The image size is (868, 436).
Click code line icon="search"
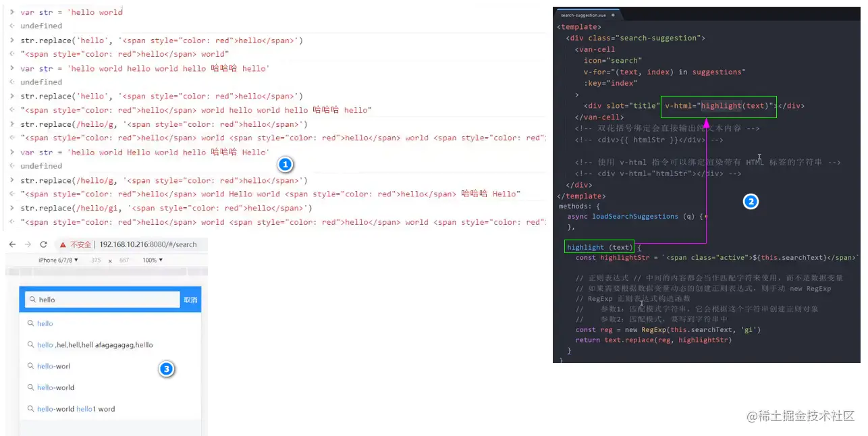(x=613, y=61)
